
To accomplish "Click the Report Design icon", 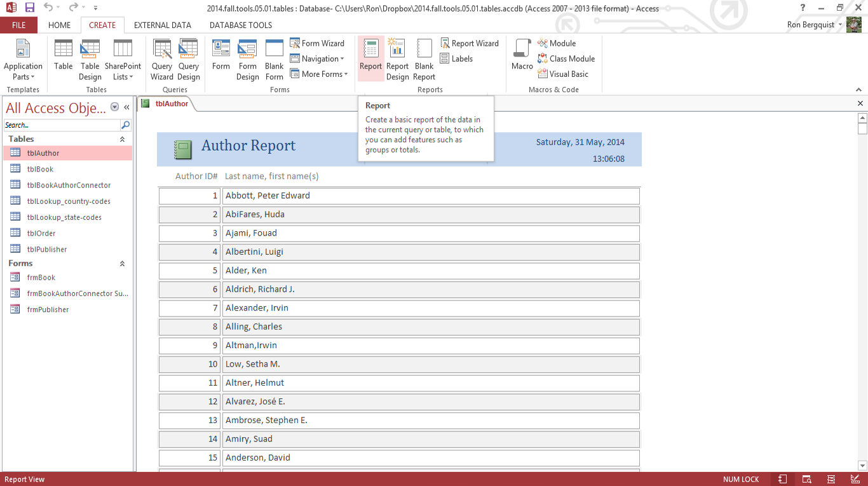I will [x=397, y=60].
